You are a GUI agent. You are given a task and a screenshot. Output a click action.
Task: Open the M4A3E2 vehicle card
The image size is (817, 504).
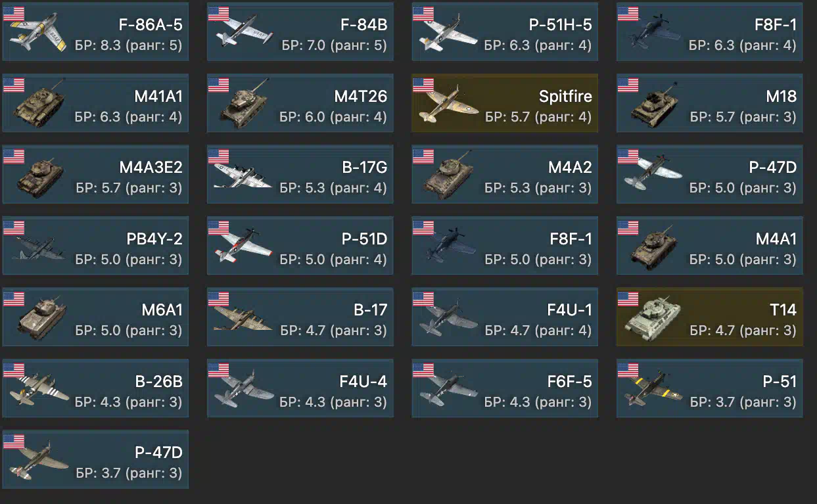click(x=95, y=174)
